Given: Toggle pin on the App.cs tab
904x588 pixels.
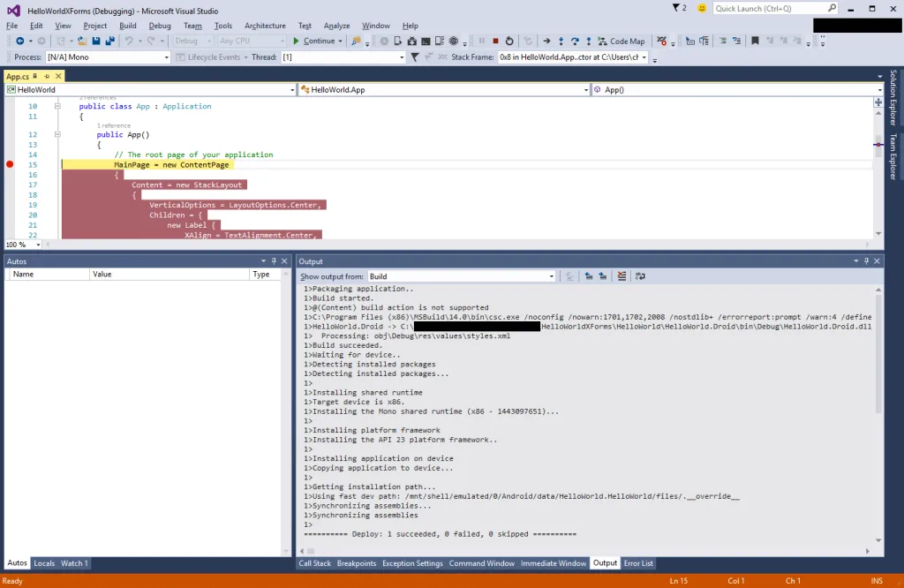Looking at the screenshot, I should (47, 76).
